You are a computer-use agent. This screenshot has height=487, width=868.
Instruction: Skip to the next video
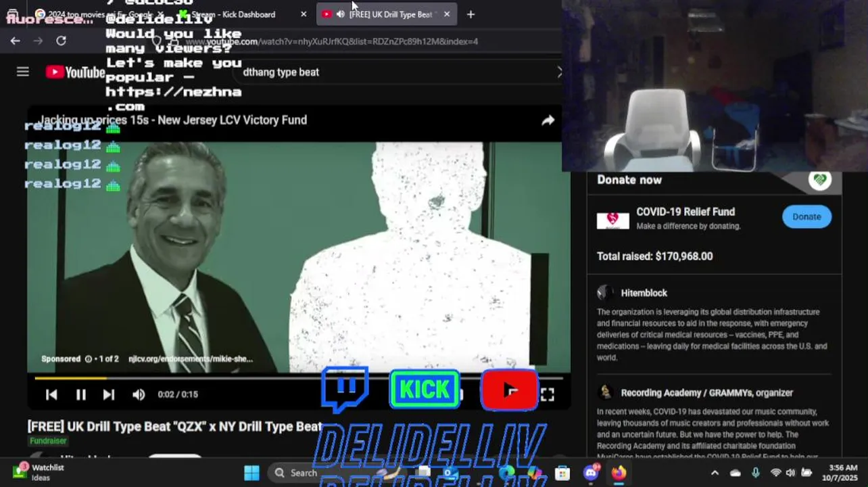[x=109, y=394]
